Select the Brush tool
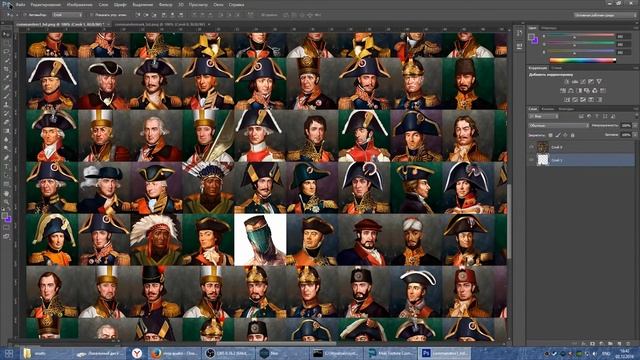The image size is (640, 360). point(6,96)
